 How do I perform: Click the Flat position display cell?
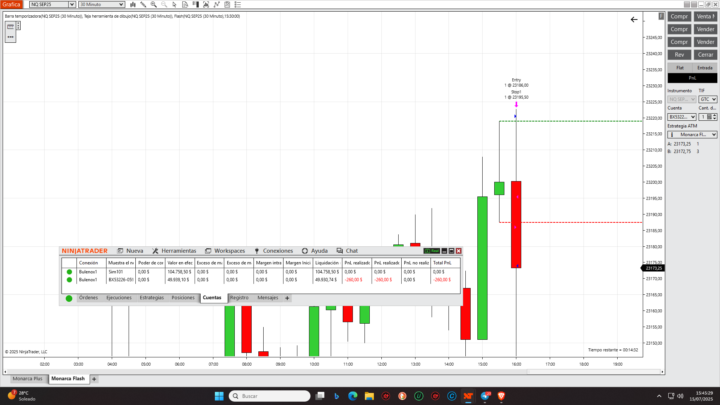tap(680, 68)
